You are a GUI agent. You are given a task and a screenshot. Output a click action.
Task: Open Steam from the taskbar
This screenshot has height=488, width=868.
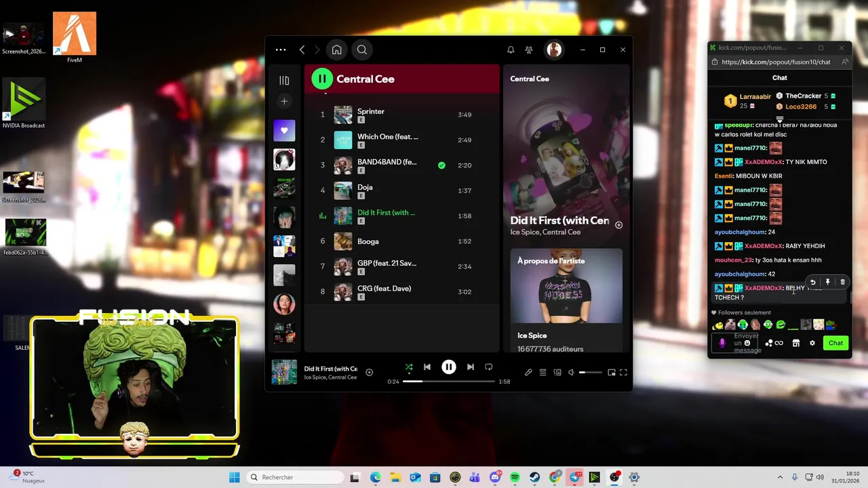click(x=535, y=477)
